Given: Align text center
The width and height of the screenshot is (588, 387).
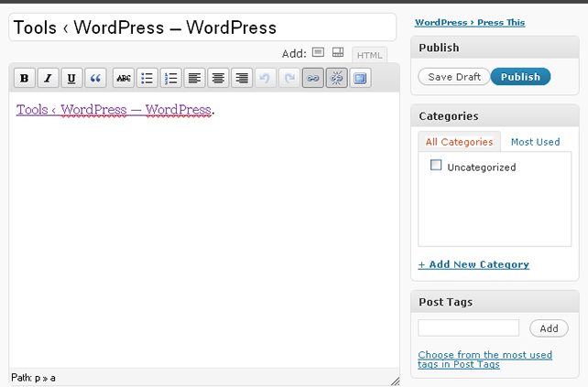Looking at the screenshot, I should point(218,79).
